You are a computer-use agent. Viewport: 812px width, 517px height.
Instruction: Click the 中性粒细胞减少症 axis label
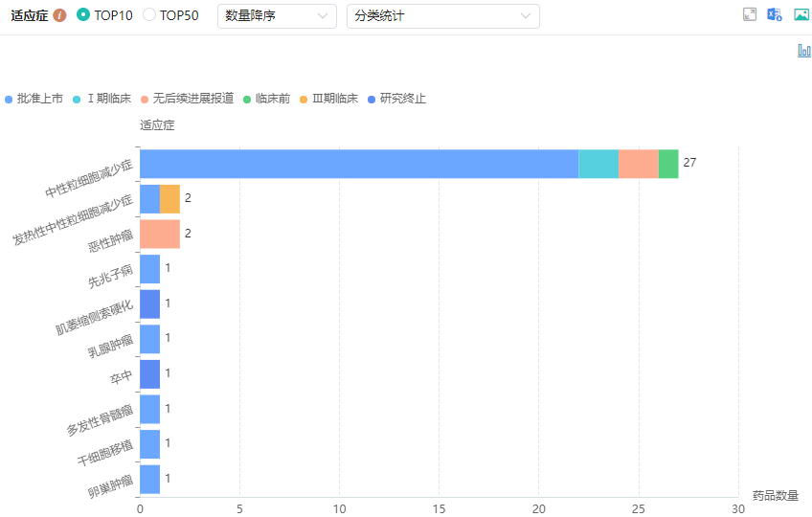(x=89, y=179)
